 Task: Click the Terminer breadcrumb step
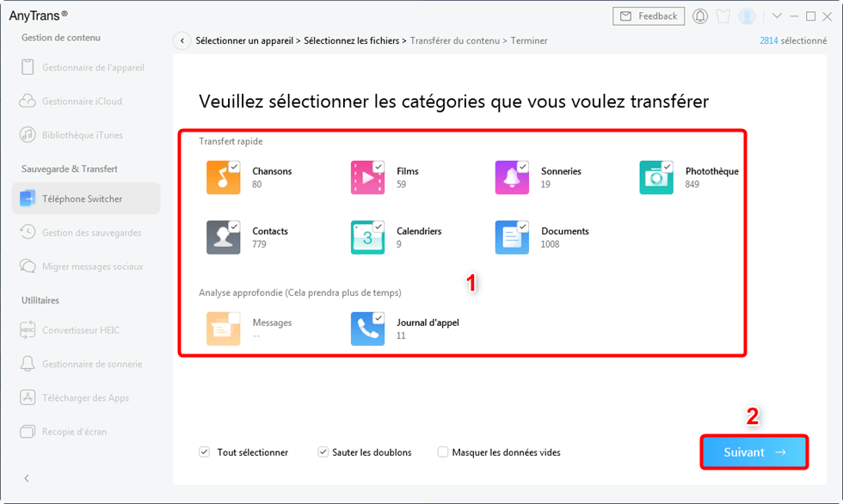pos(529,40)
